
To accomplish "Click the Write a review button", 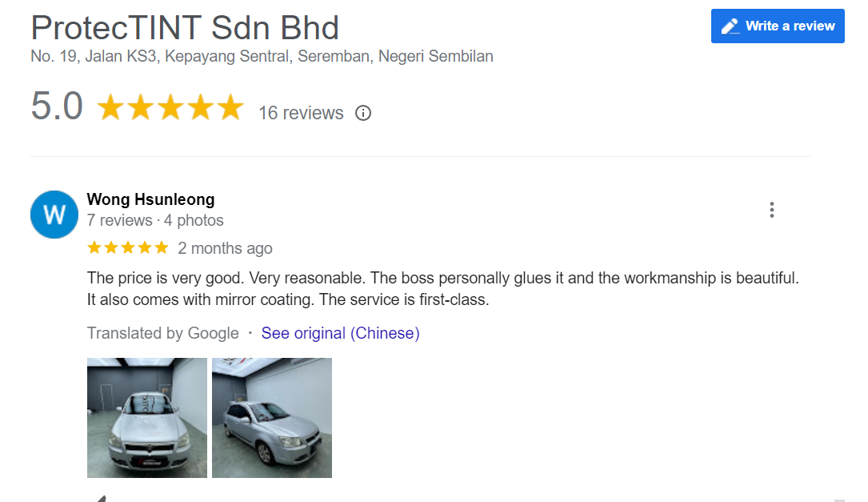I will click(x=777, y=26).
